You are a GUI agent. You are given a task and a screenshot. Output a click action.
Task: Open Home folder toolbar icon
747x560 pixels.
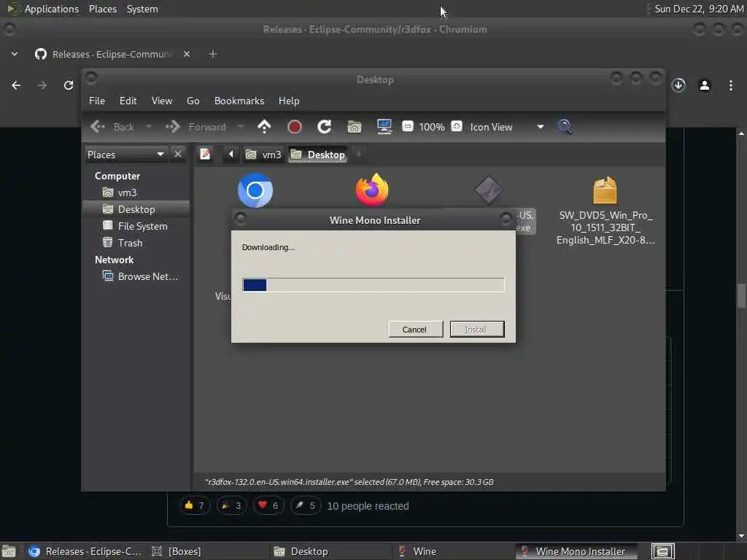pos(355,127)
